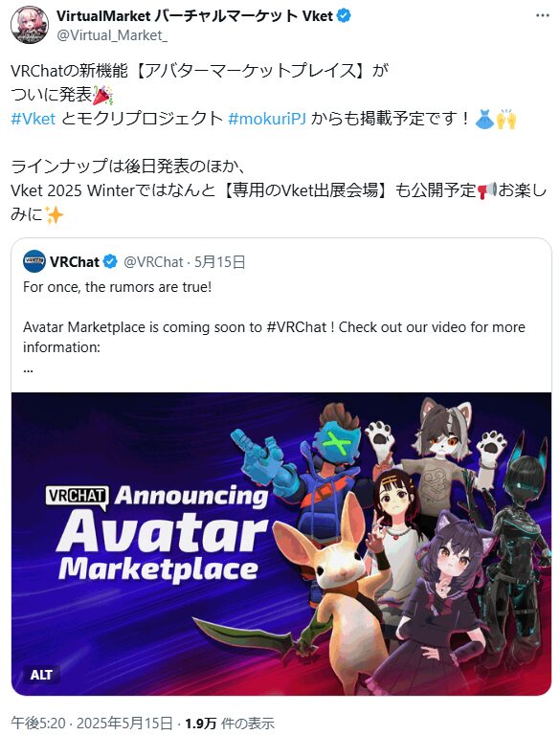The height and width of the screenshot is (735, 560).
Task: Follow the #mokuriPJ hashtag
Action: pyautogui.click(x=267, y=119)
